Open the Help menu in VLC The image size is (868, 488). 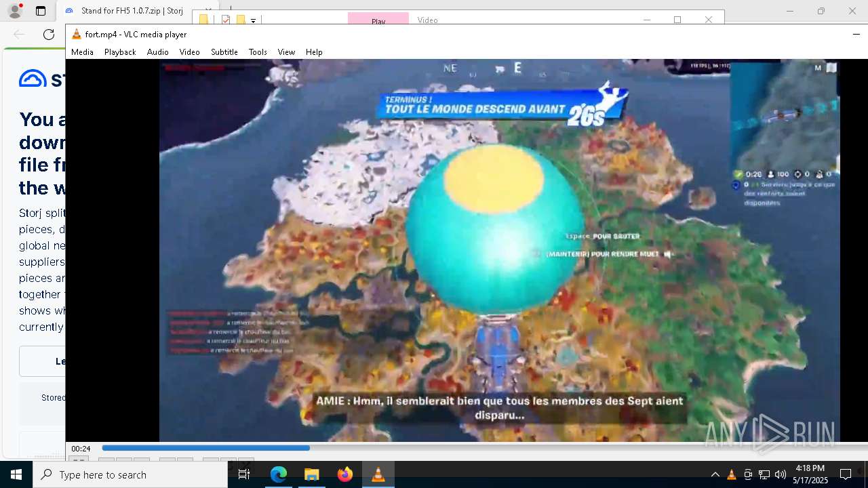pos(314,52)
